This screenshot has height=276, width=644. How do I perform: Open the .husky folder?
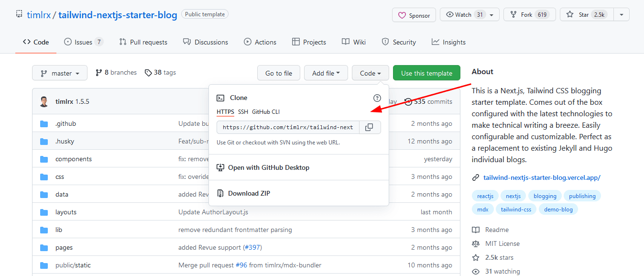(65, 141)
